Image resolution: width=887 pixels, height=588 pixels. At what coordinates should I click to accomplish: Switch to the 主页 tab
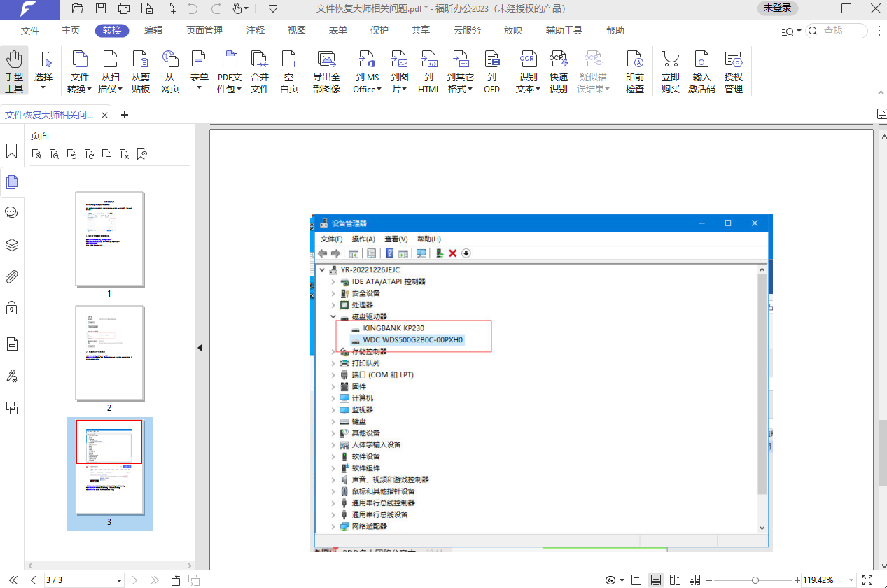point(71,31)
